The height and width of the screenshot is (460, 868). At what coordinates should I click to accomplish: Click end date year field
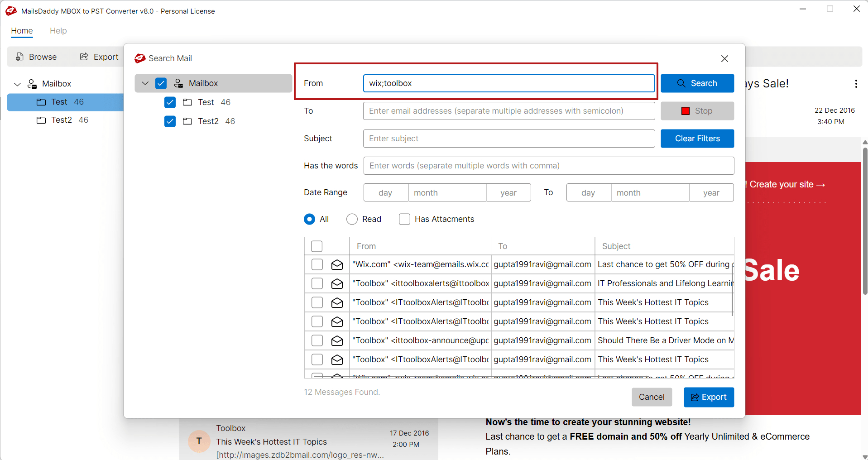(711, 192)
